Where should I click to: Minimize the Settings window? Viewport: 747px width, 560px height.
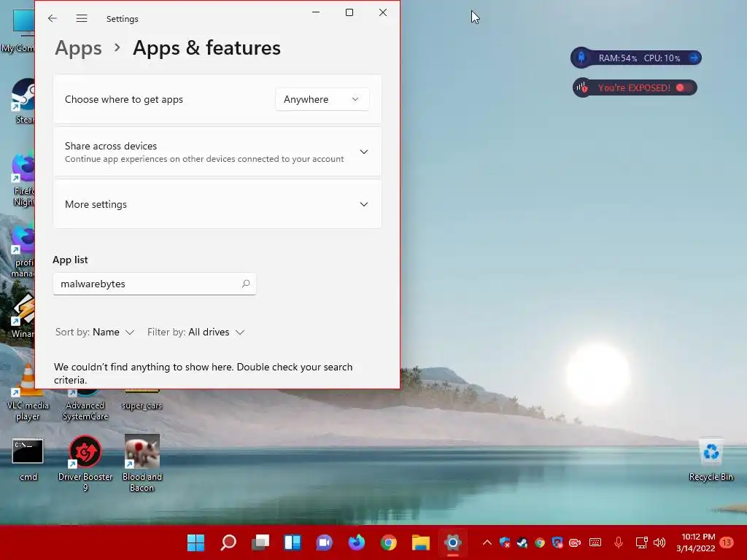pos(316,12)
